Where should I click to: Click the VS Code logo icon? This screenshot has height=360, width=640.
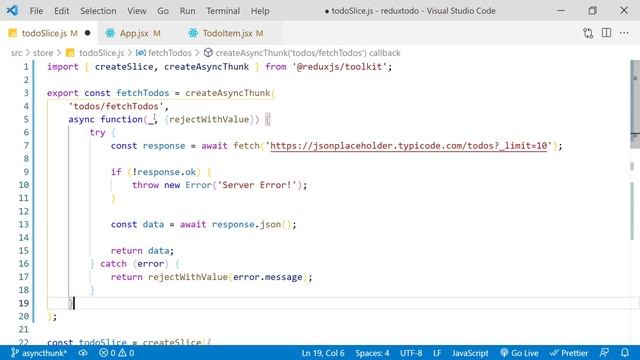click(12, 10)
